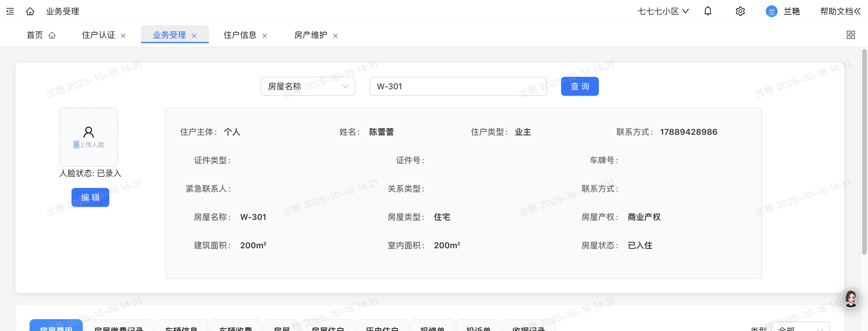Screen dimensions: 868x331
Task: Click the 证件类型 label
Action: pos(212,160)
